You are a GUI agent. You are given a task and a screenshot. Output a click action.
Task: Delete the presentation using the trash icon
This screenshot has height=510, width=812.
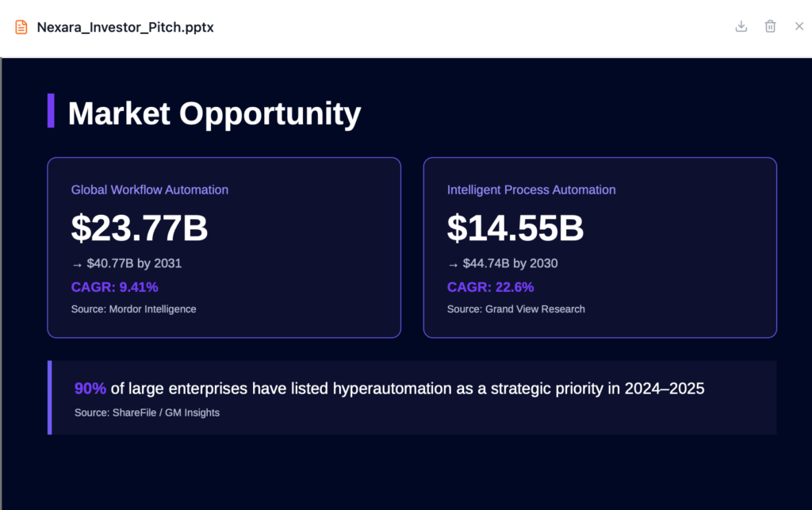769,25
